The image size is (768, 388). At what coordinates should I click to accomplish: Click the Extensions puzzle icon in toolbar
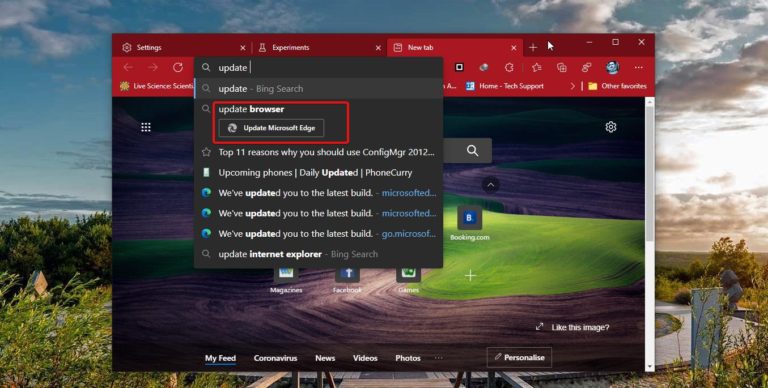(509, 68)
